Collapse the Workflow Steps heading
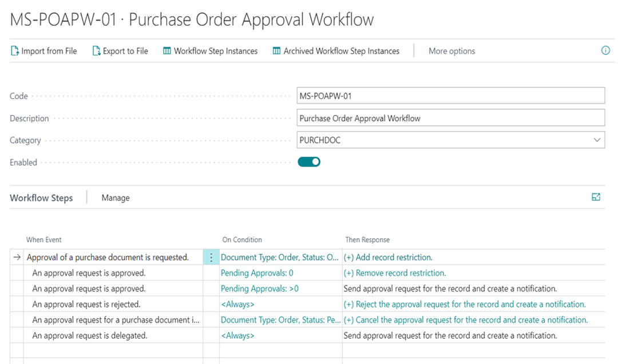Screen dimensions: 618x364 [41, 198]
